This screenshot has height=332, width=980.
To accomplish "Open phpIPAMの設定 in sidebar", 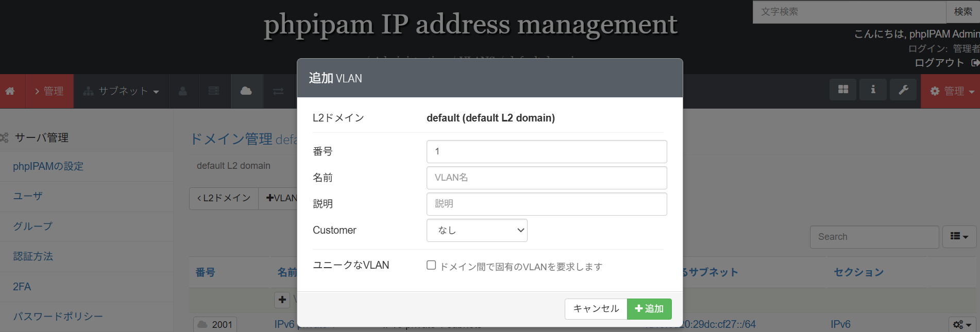I will pyautogui.click(x=48, y=166).
